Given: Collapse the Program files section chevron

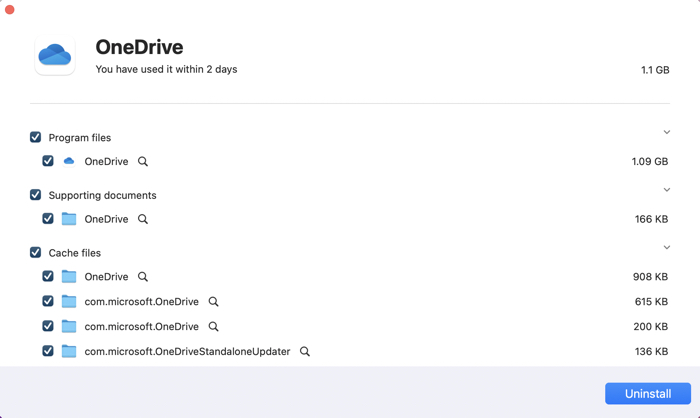Looking at the screenshot, I should tap(667, 132).
